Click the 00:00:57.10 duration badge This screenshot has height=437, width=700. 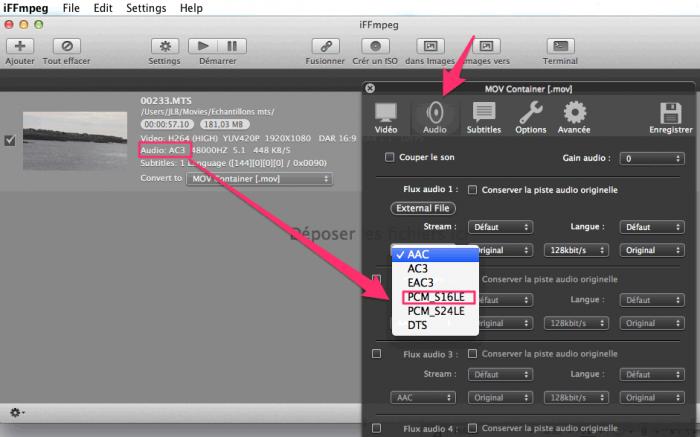(x=167, y=124)
